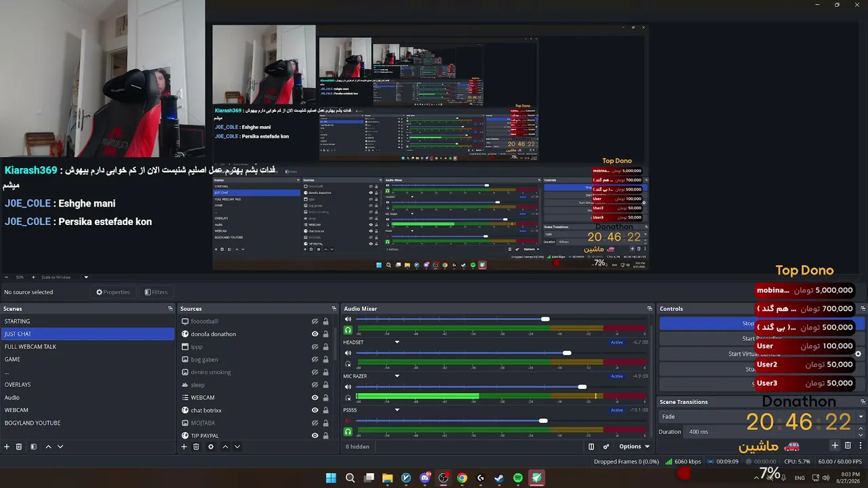The height and width of the screenshot is (488, 868).
Task: Switch Audio Mixer layout icon
Action: point(591,447)
